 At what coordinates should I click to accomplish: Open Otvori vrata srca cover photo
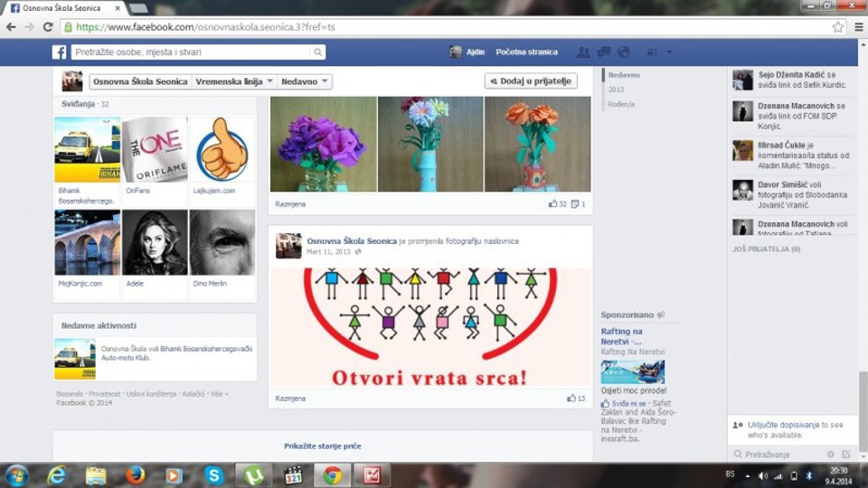(x=430, y=327)
